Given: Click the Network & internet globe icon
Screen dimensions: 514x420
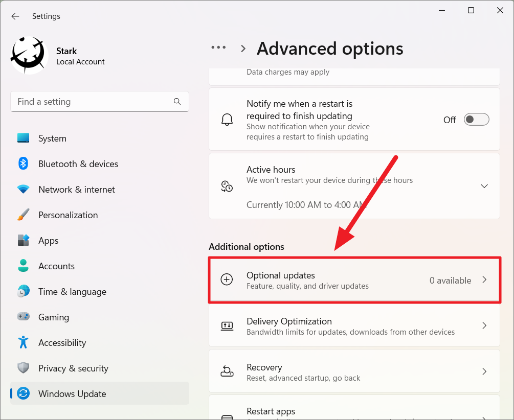Looking at the screenshot, I should [x=24, y=189].
